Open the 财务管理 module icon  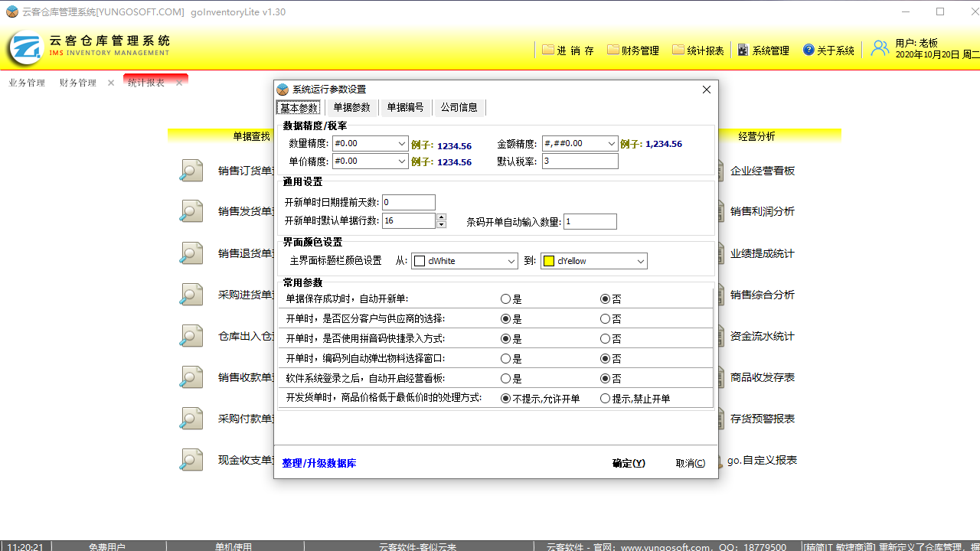612,48
